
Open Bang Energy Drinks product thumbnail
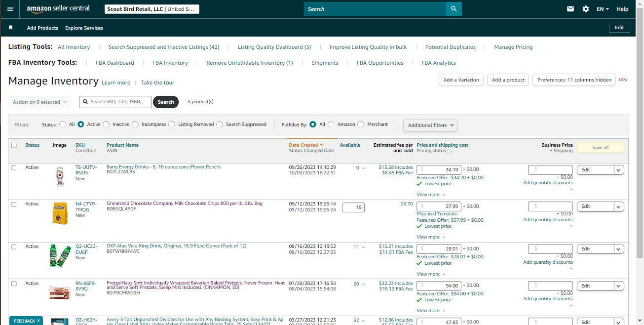(60, 176)
